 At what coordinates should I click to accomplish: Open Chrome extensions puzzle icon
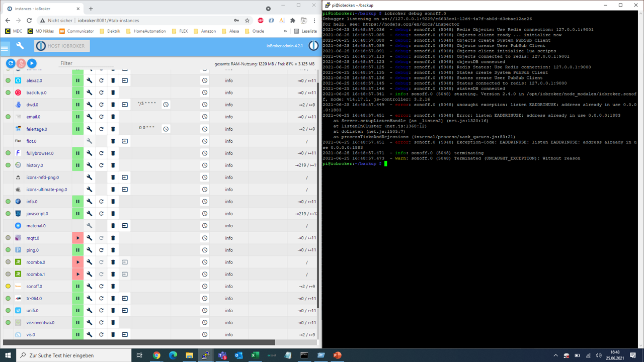click(293, 21)
